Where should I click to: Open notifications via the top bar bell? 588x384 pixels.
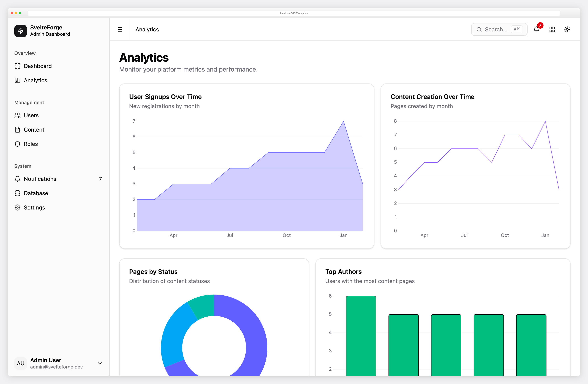pos(536,30)
